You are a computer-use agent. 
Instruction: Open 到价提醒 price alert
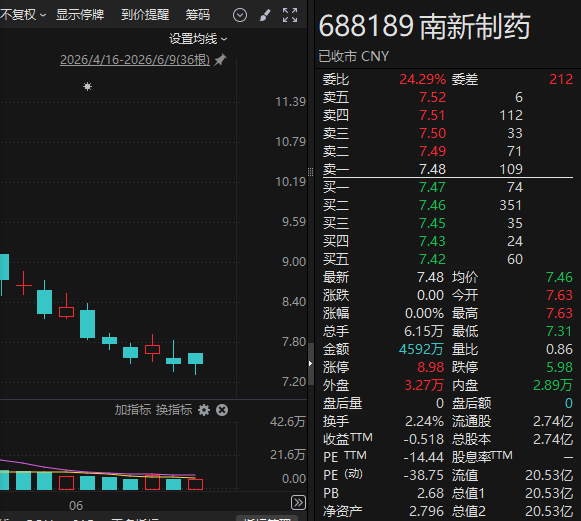[x=145, y=15]
